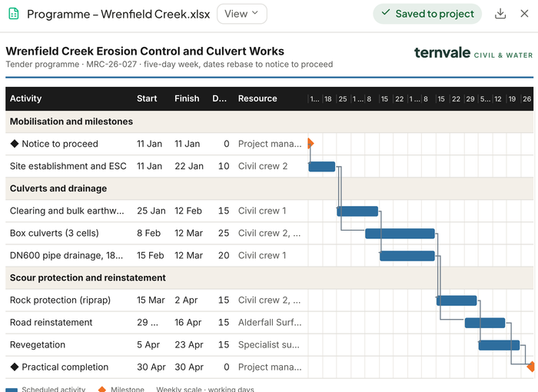This screenshot has width=538, height=392.
Task: Select the Box culverts gantt bar
Action: [x=400, y=234]
